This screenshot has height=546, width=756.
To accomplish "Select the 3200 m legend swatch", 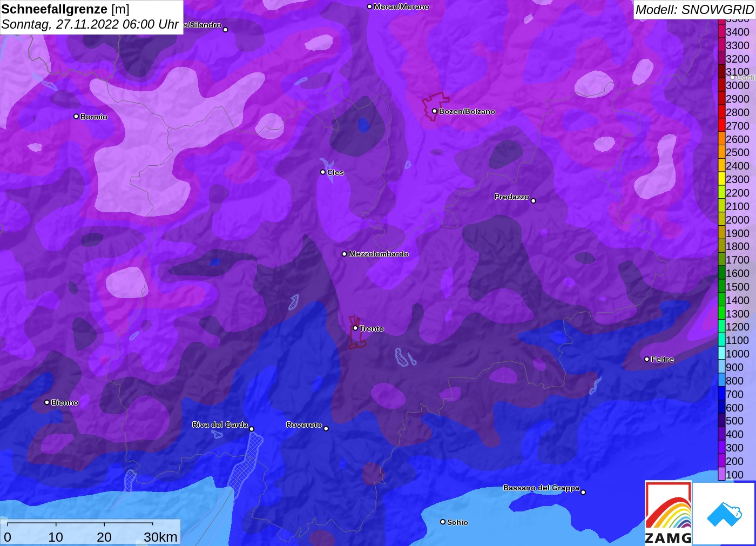I will 721,58.
